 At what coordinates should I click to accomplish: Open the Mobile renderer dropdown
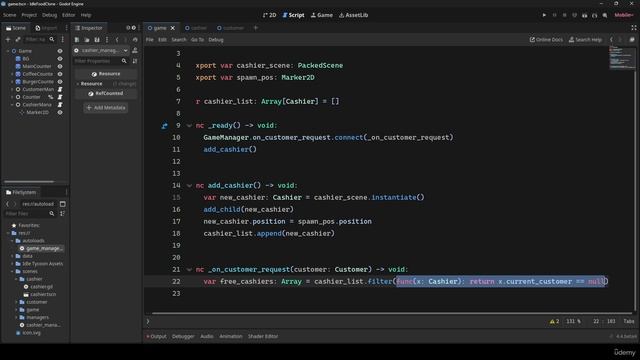624,15
